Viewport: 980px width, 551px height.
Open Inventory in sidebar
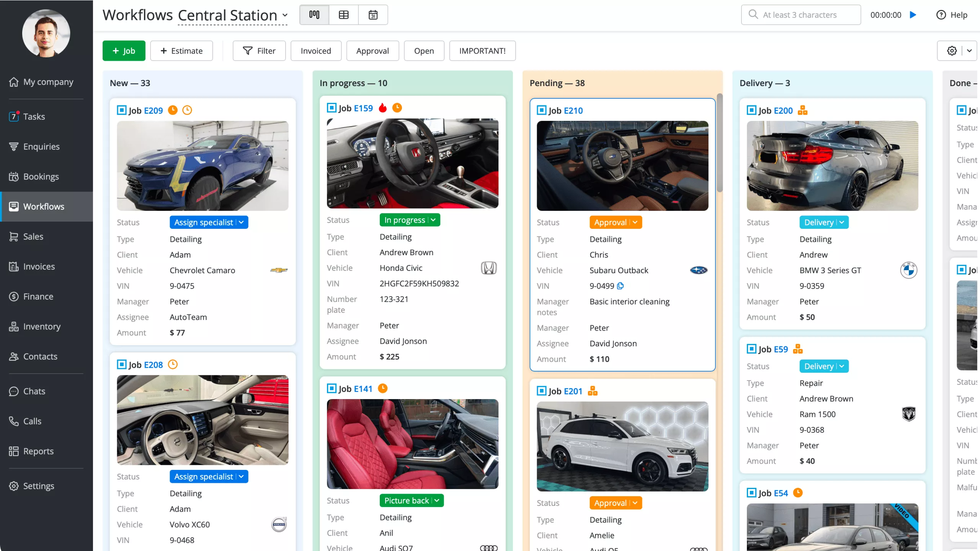click(46, 326)
